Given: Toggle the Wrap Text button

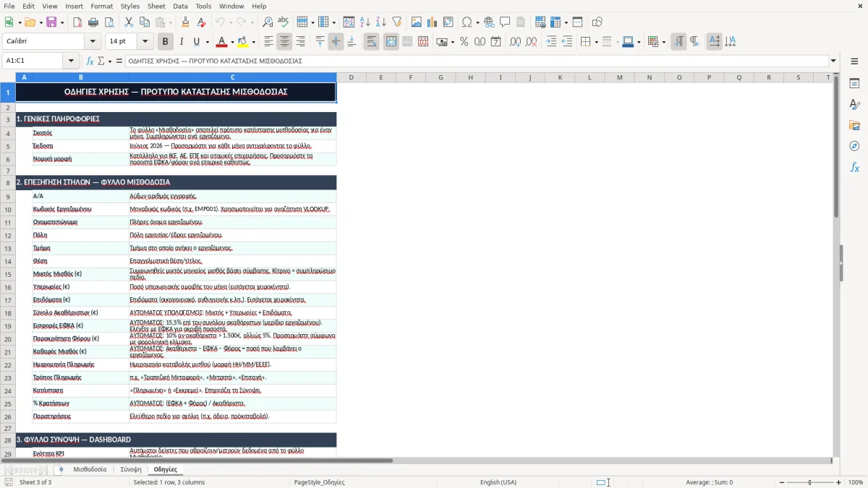Looking at the screenshot, I should pyautogui.click(x=372, y=42).
